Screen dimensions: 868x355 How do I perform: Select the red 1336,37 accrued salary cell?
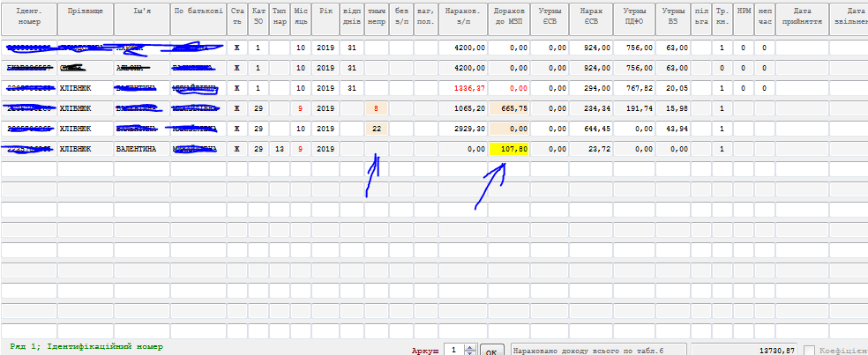point(462,88)
